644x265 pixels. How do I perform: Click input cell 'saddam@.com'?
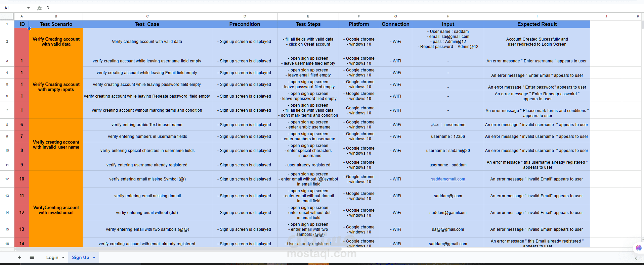pos(448,196)
